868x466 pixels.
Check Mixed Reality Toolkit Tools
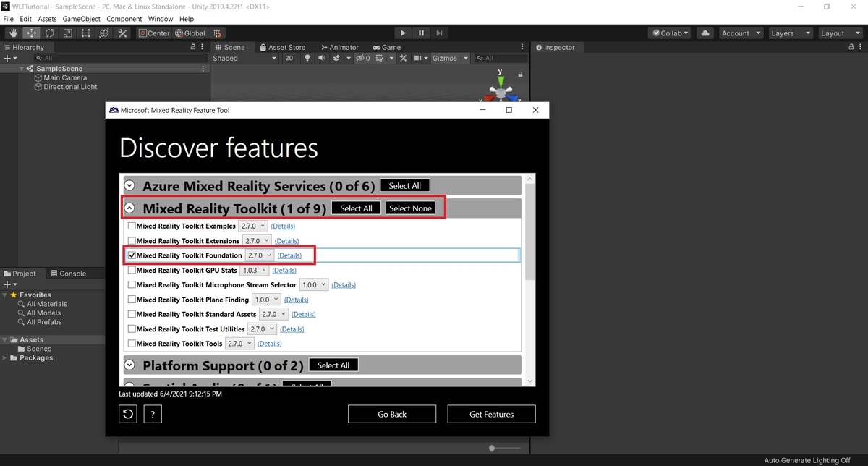pyautogui.click(x=131, y=344)
